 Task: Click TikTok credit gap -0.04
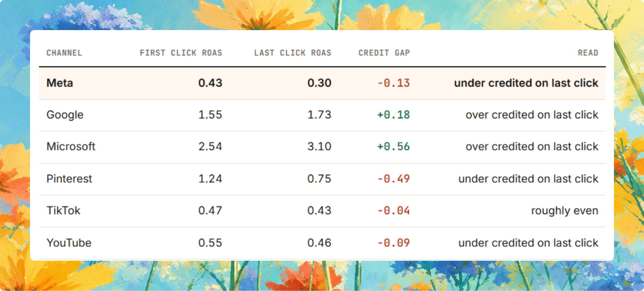[x=394, y=211]
